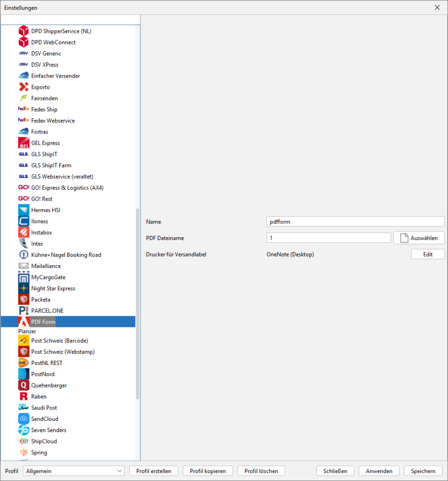This screenshot has width=448, height=481.
Task: Select the Exporto red X icon
Action: click(24, 87)
